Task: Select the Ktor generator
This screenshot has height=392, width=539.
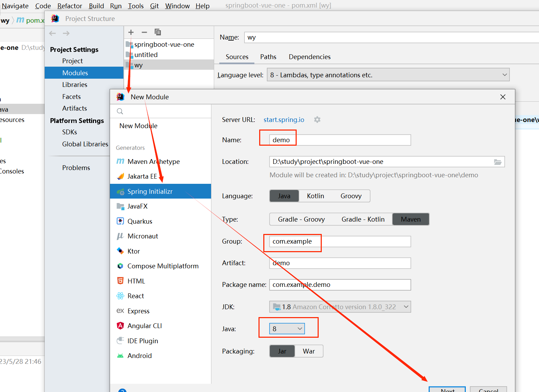Action: pyautogui.click(x=161, y=251)
